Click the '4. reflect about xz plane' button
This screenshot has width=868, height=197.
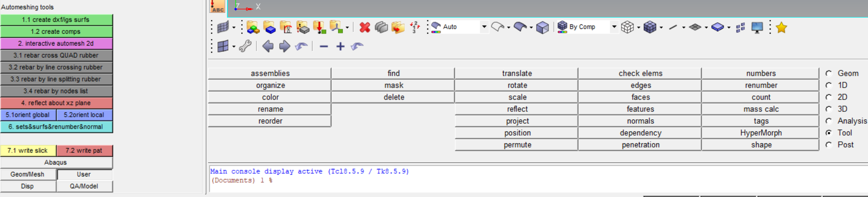click(57, 103)
